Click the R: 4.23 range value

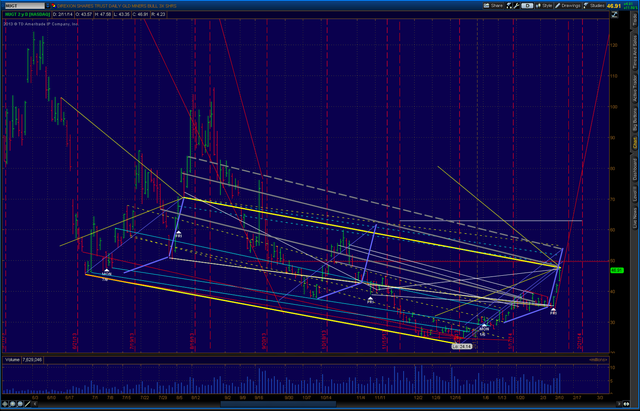(158, 15)
